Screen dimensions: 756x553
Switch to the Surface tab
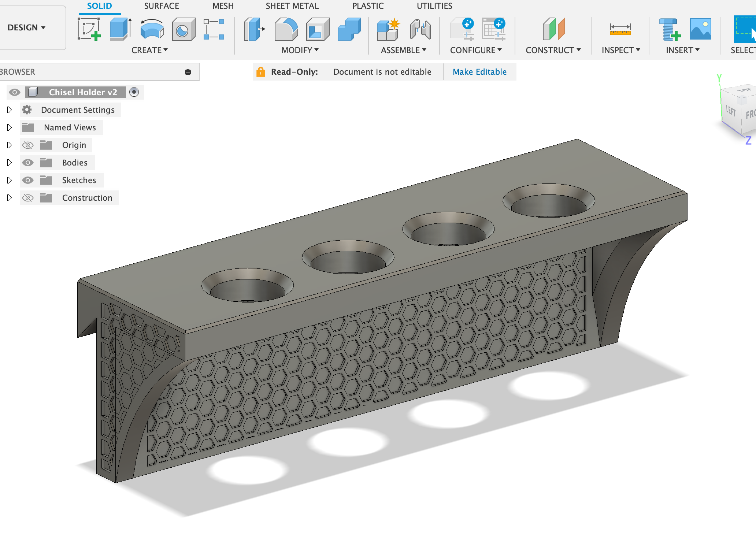click(162, 6)
